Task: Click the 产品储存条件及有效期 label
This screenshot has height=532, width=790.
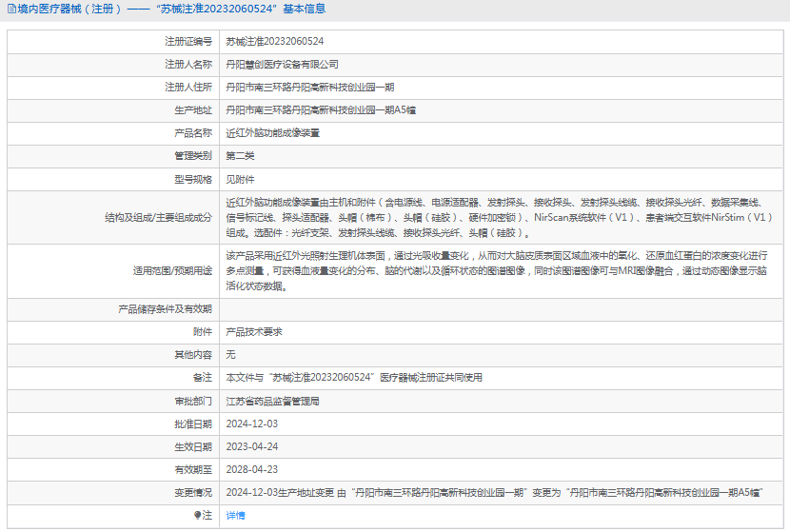Action: pyautogui.click(x=166, y=308)
